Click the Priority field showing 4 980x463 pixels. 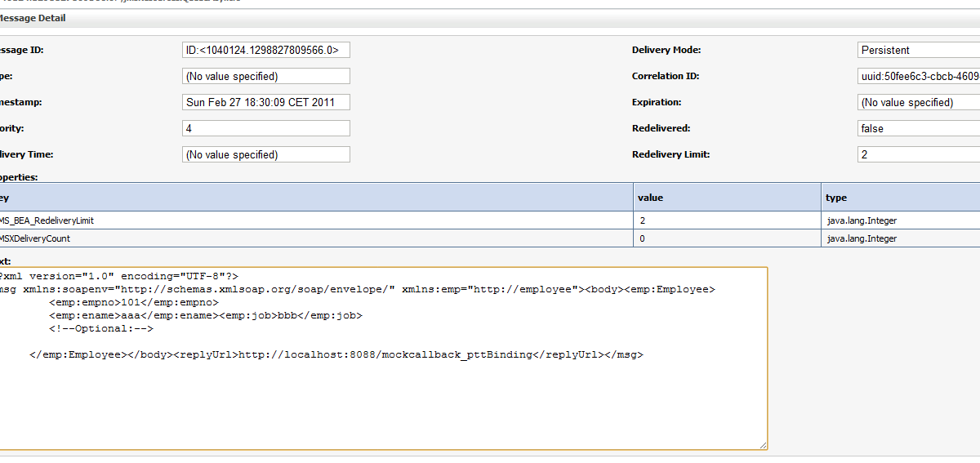click(x=266, y=128)
